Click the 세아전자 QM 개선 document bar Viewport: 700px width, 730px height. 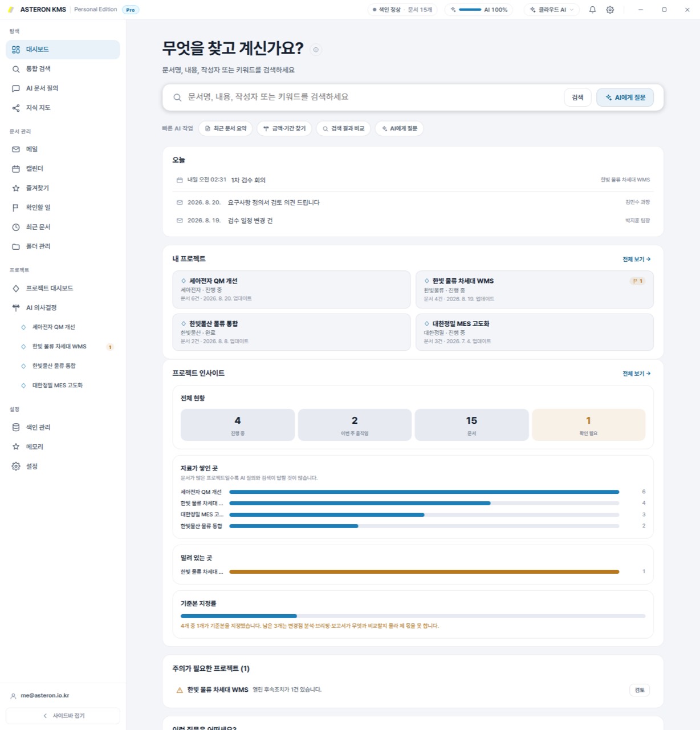[x=424, y=492]
